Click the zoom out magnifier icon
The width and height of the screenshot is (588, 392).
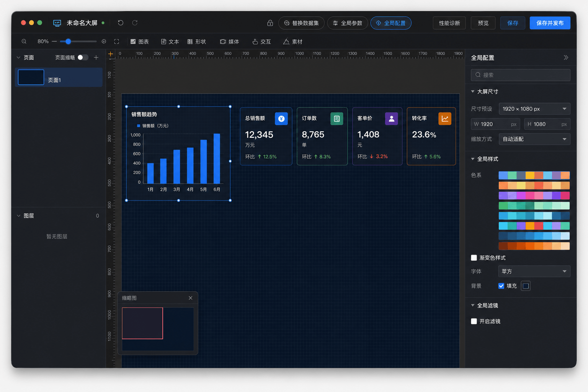pos(24,41)
